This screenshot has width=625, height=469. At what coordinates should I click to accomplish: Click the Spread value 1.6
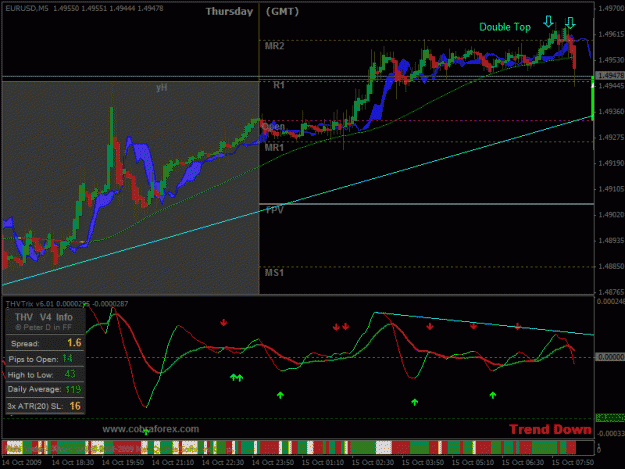point(74,343)
